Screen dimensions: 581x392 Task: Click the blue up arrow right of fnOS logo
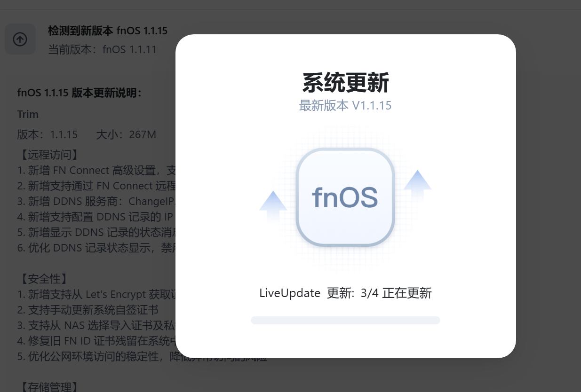417,186
